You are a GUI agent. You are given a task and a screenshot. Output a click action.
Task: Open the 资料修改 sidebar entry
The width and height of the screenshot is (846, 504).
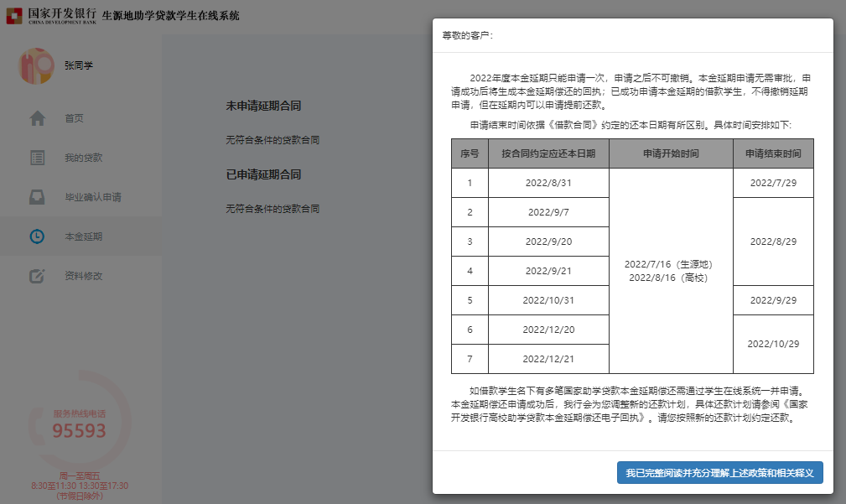[x=83, y=275]
